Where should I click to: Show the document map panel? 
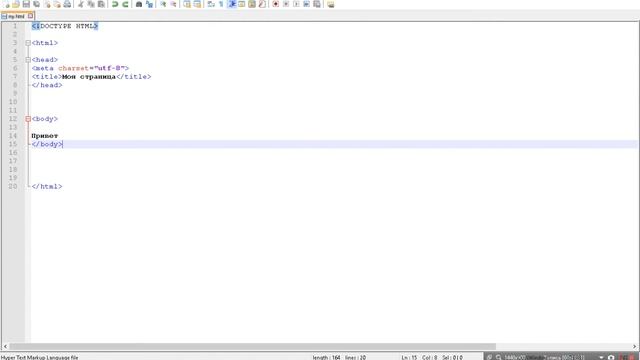coord(252,4)
